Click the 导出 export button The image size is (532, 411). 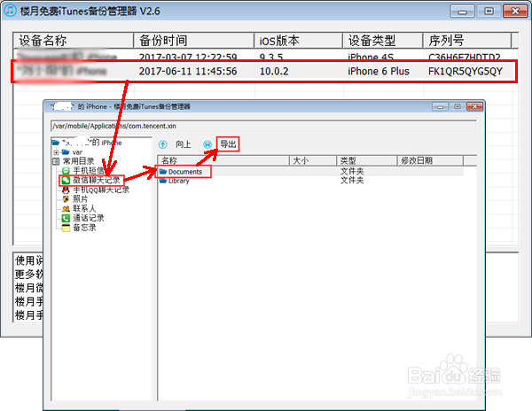[x=228, y=144]
